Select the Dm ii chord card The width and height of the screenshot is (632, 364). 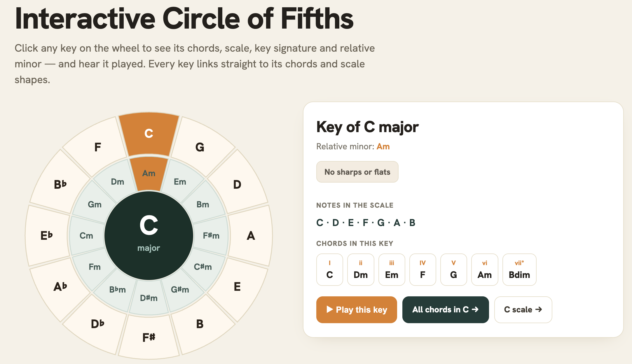point(361,269)
